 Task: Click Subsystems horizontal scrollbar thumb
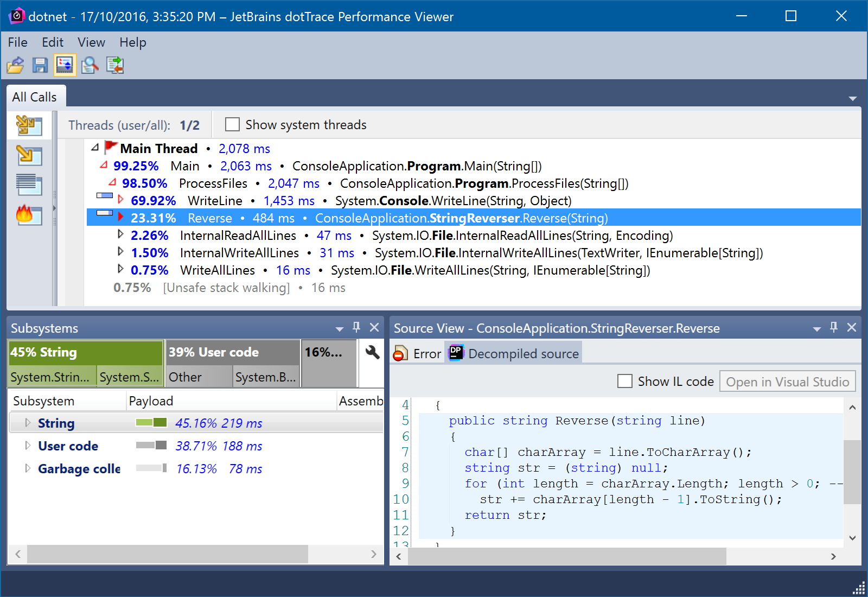pos(168,554)
